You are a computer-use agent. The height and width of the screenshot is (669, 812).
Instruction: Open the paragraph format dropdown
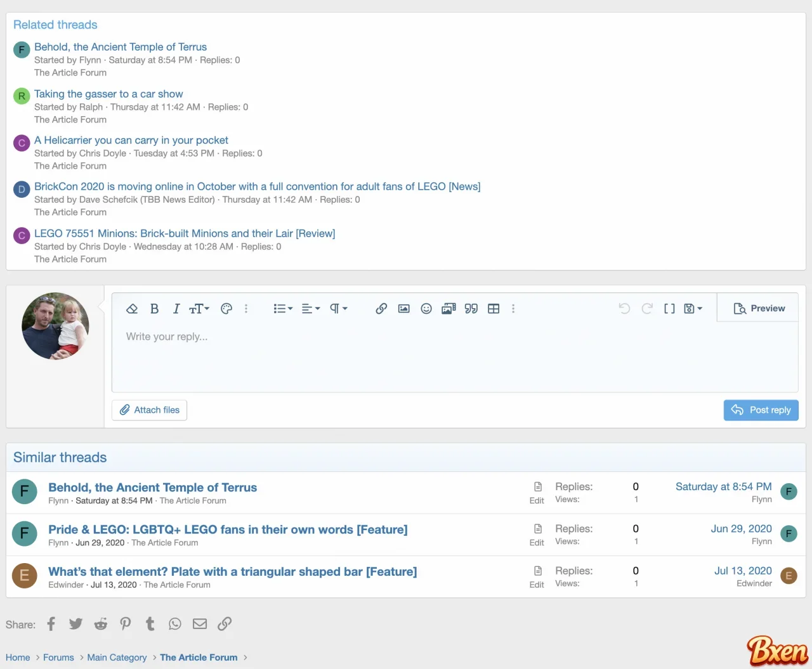[337, 309]
